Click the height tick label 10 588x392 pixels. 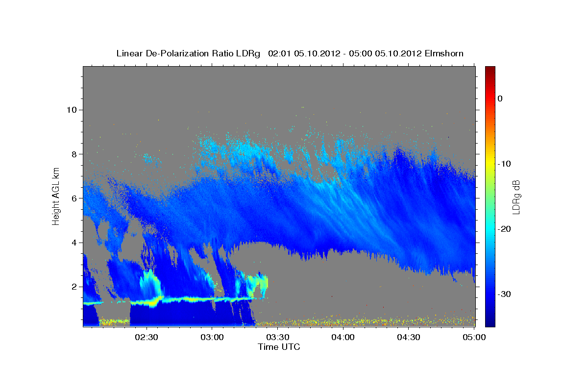point(72,110)
